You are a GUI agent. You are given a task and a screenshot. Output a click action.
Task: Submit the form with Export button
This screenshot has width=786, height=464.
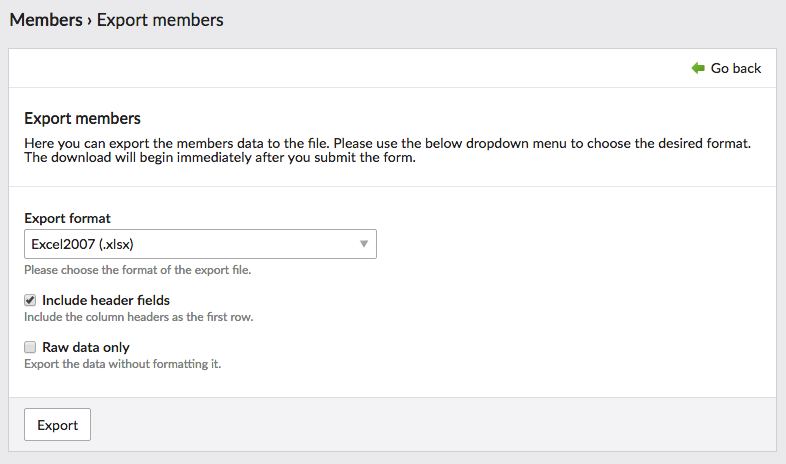coord(57,424)
